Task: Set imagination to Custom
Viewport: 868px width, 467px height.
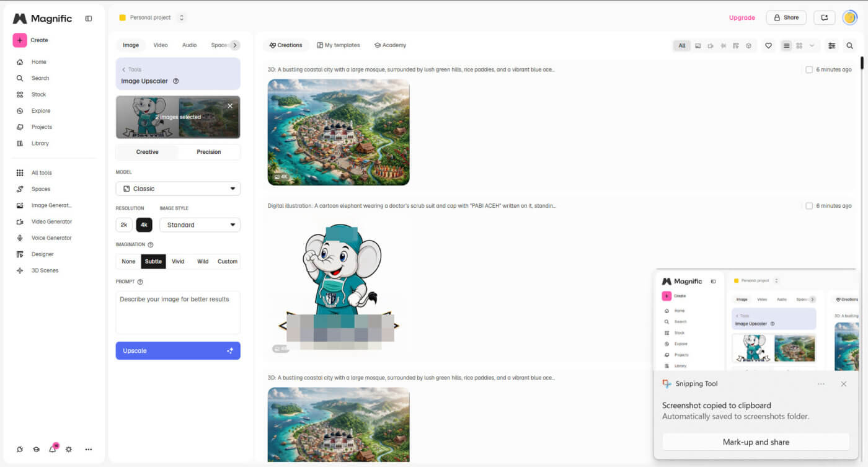Action: click(228, 261)
